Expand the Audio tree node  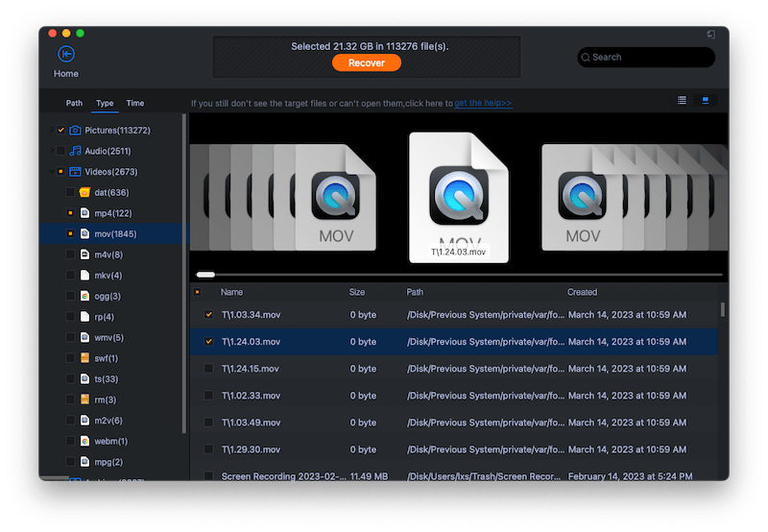52,151
